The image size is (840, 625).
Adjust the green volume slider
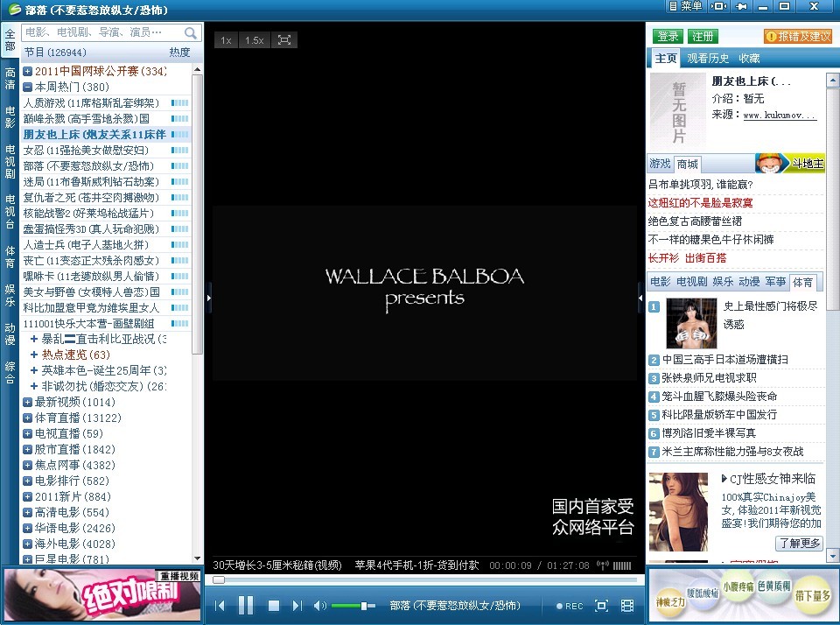click(363, 606)
